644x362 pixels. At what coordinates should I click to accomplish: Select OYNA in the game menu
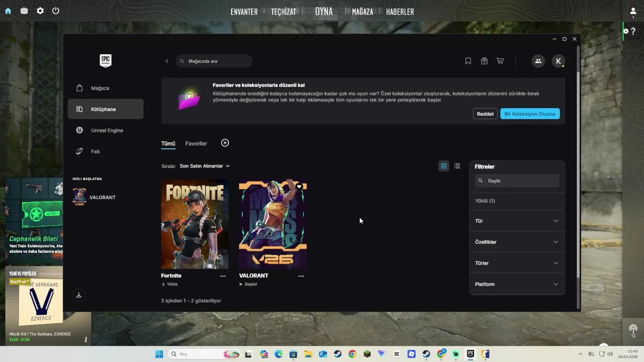[324, 11]
